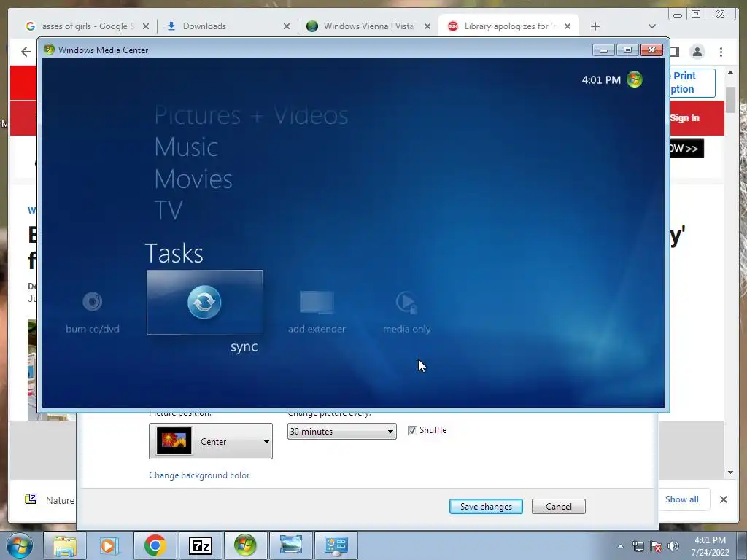
Task: Click the network tray icon
Action: pos(638,546)
